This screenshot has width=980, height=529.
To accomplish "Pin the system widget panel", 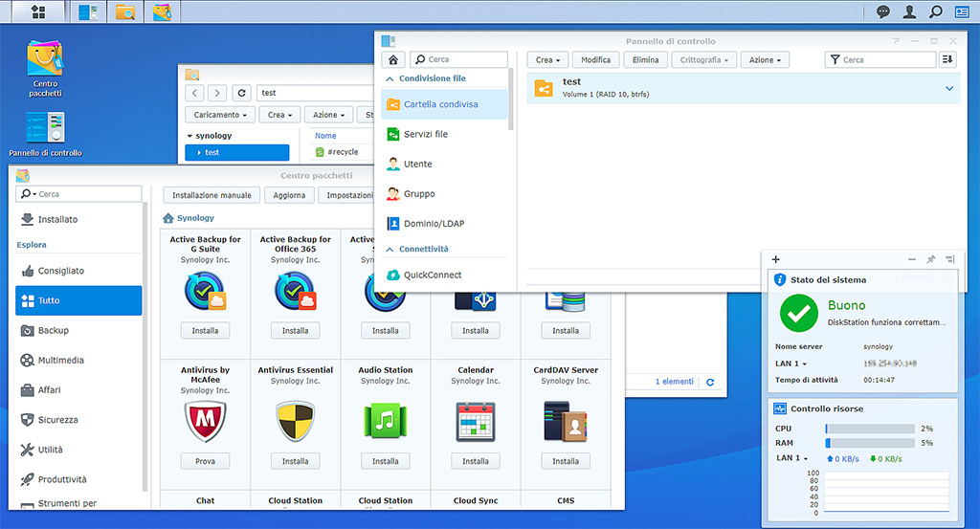I will point(930,259).
